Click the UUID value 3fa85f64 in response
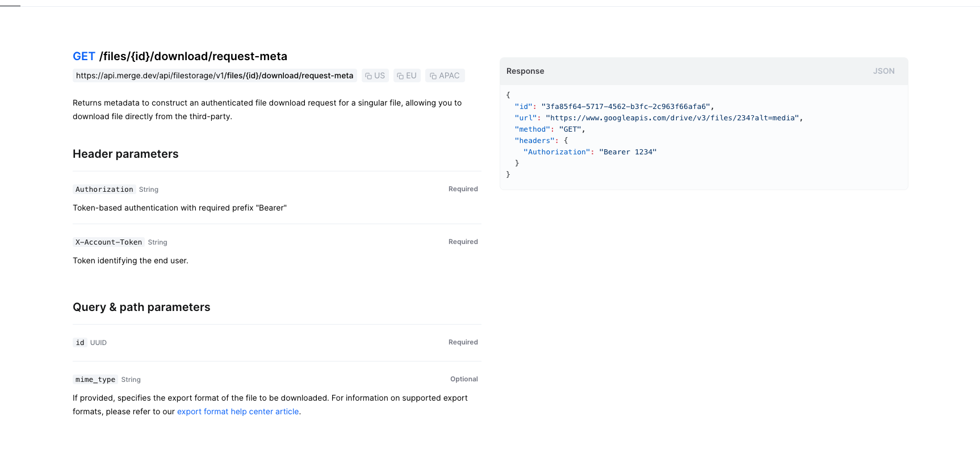The height and width of the screenshot is (475, 980). (x=625, y=107)
